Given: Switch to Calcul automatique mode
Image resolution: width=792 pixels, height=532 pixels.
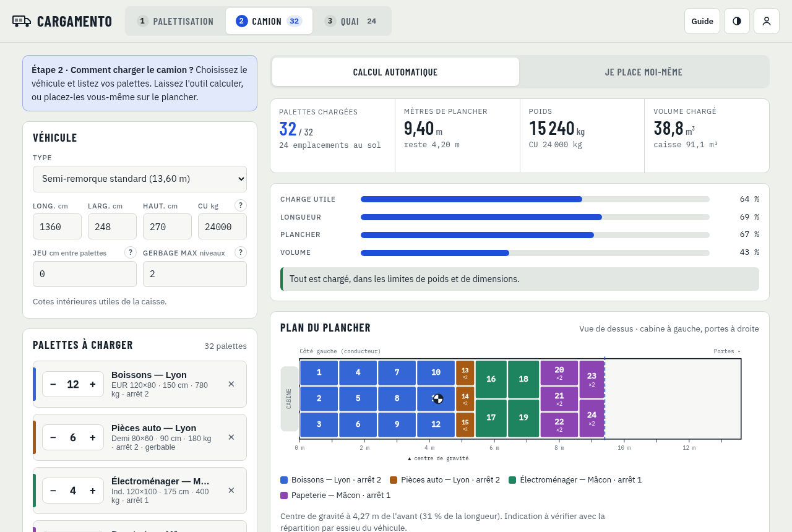Looking at the screenshot, I should [395, 72].
